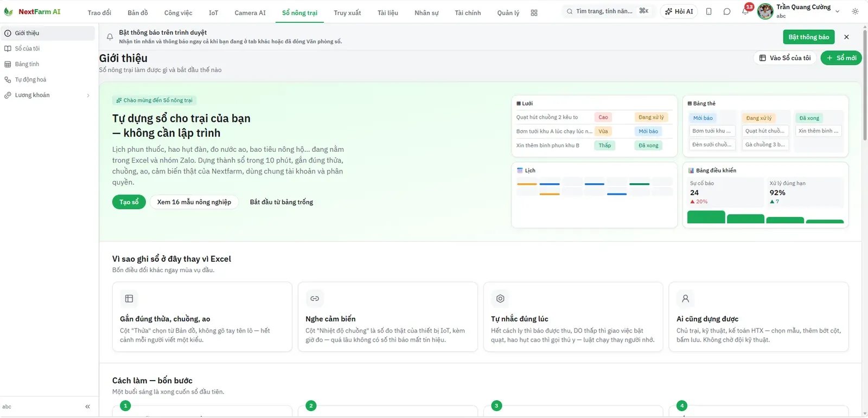Open notifications bell with 13 badge

(x=745, y=11)
